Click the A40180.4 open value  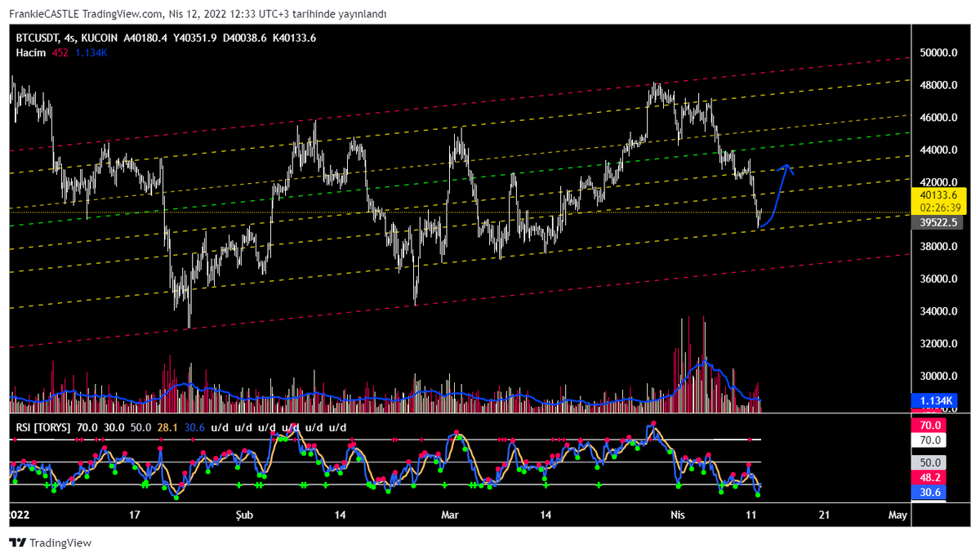(x=146, y=38)
